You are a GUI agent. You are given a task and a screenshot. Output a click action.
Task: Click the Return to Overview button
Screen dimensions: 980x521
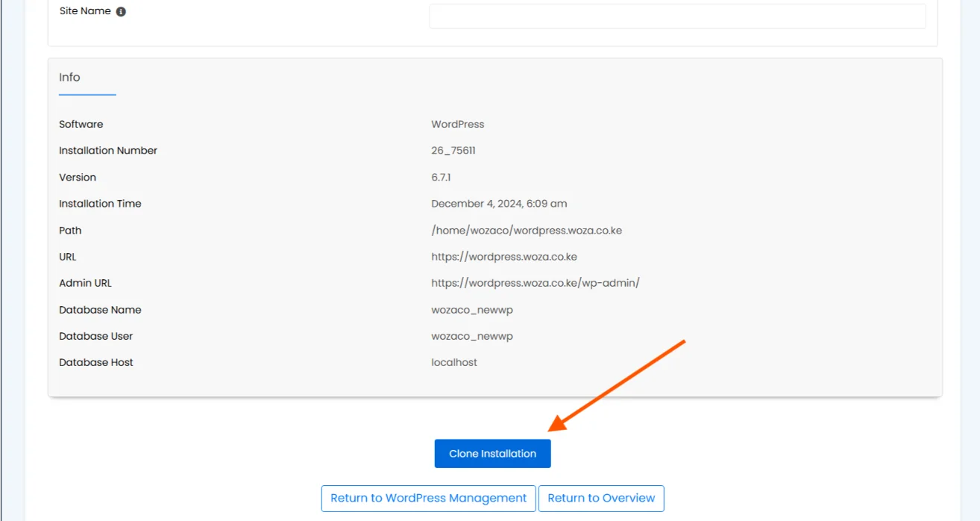coord(601,498)
